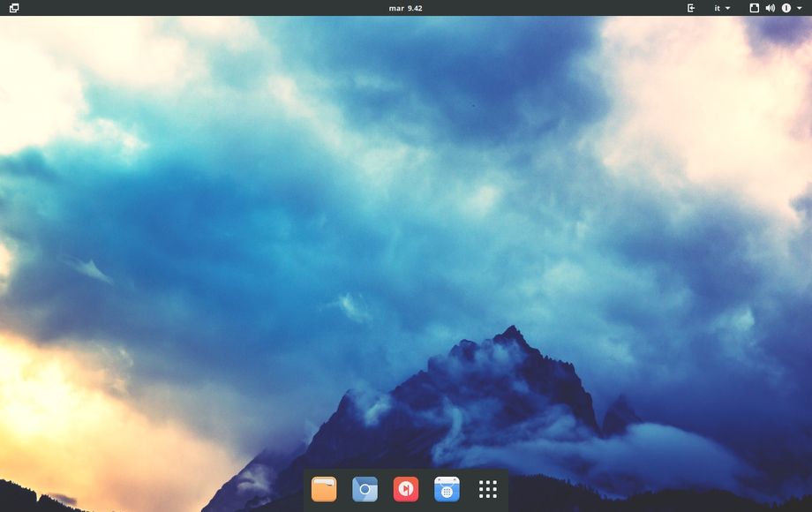The height and width of the screenshot is (512, 812).
Task: Click the power icon in top bar
Action: (786, 8)
